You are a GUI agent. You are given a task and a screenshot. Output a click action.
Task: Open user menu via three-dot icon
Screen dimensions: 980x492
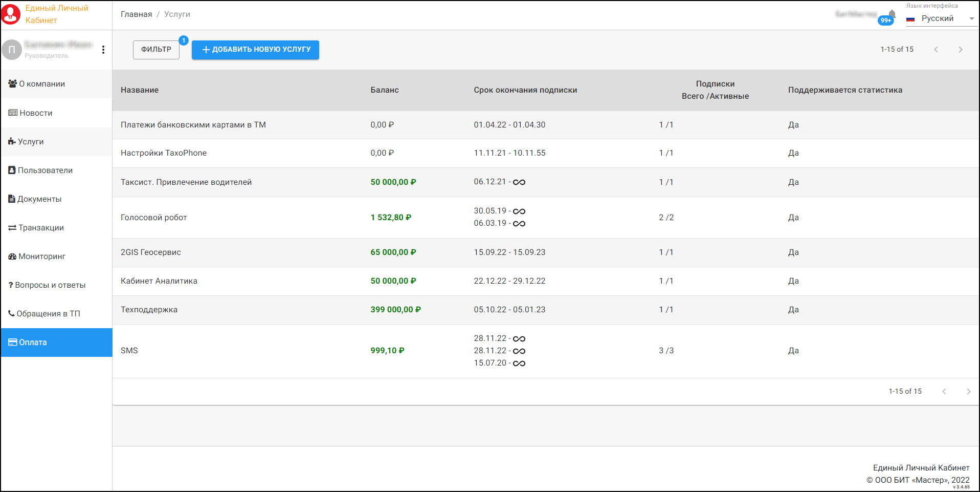pyautogui.click(x=103, y=50)
